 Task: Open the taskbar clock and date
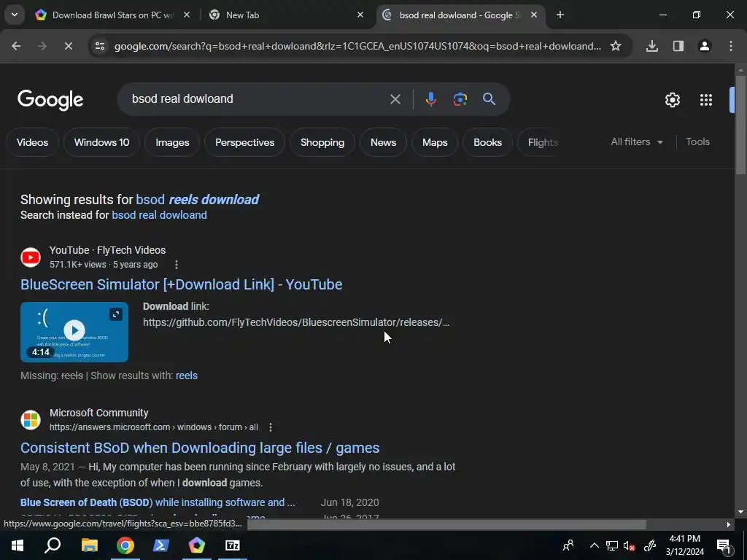(x=684, y=545)
